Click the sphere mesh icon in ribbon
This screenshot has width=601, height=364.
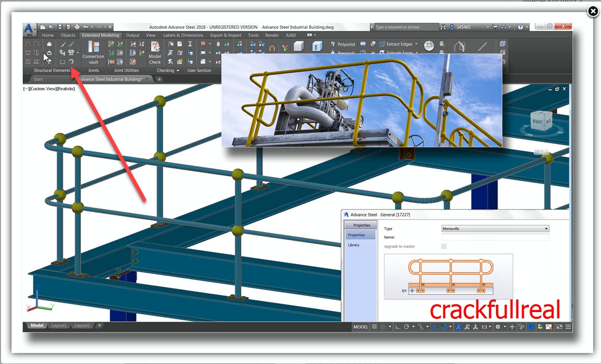(429, 46)
